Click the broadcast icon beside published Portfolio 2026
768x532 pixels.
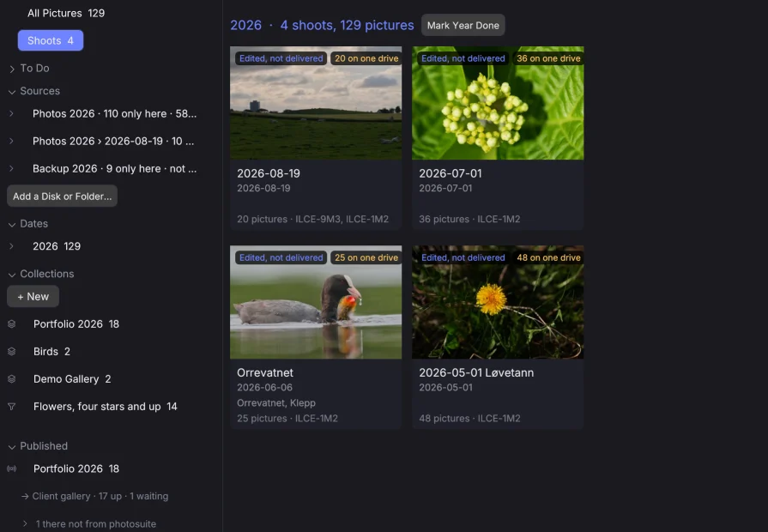point(12,469)
